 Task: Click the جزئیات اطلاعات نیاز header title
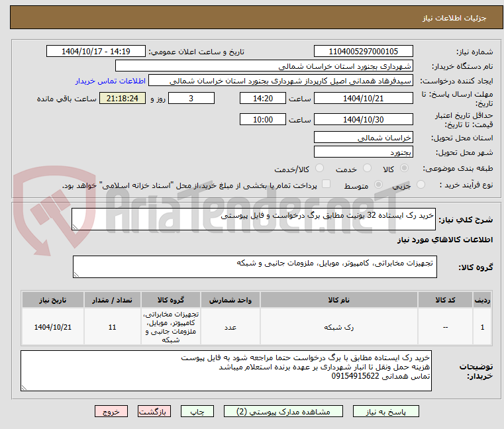click(454, 19)
